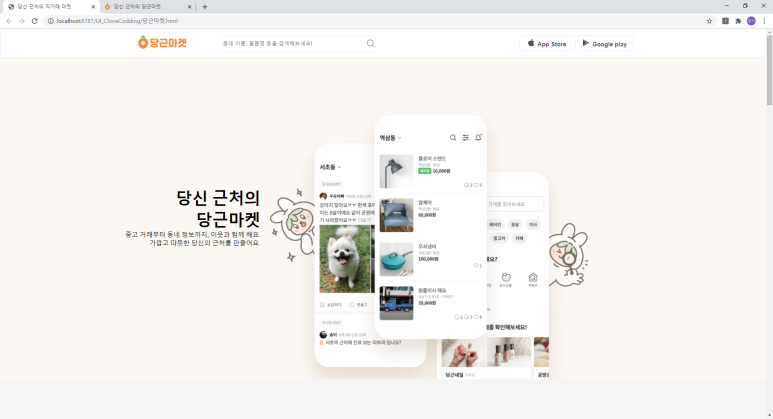
Task: Click the heart icon on the 10,000원 lamp listing
Action: point(478,185)
